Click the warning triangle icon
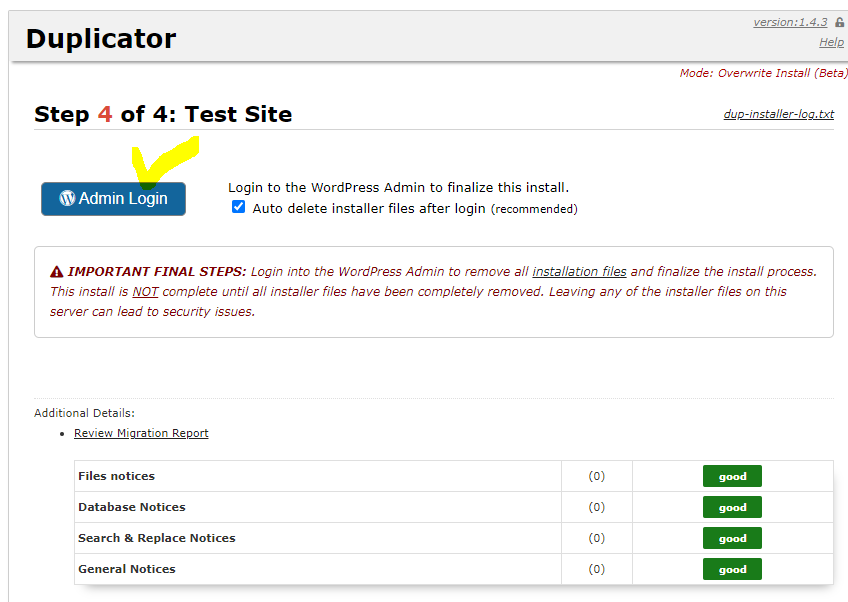 (x=57, y=272)
